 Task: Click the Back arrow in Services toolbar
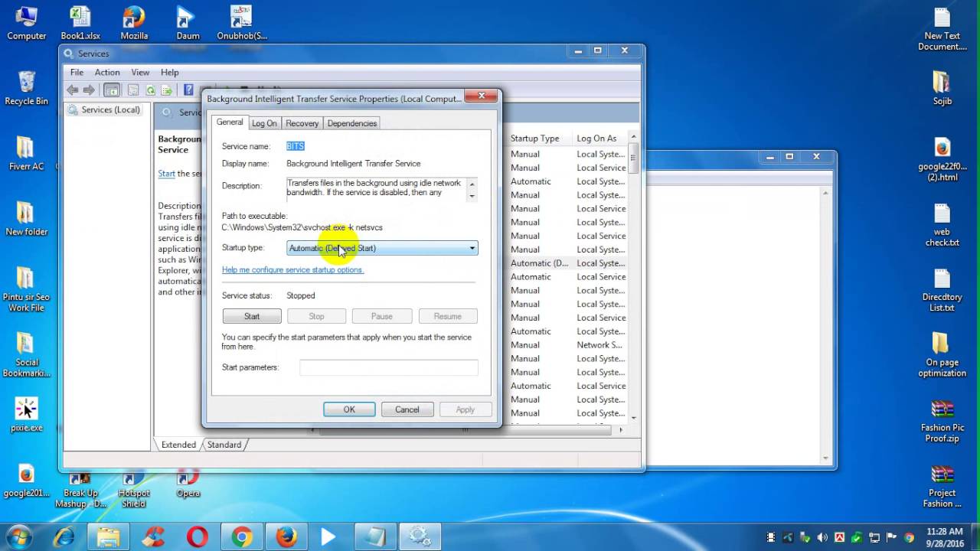(73, 90)
